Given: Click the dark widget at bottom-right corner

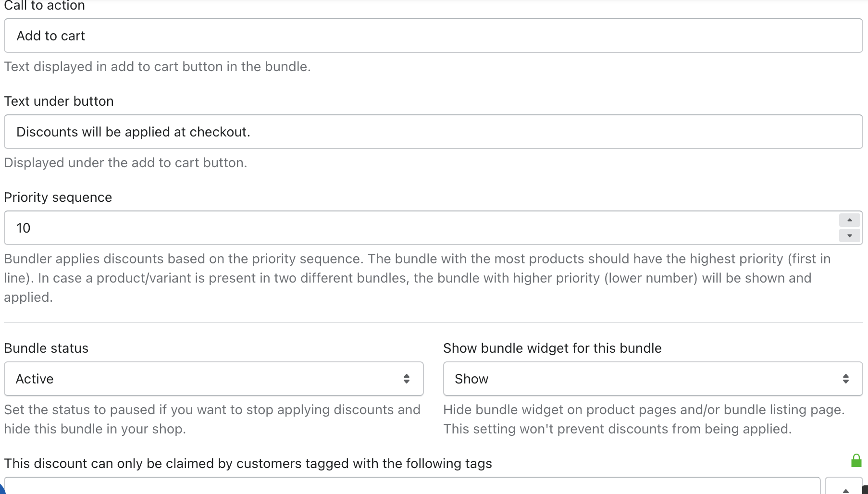Looking at the screenshot, I should point(865,490).
